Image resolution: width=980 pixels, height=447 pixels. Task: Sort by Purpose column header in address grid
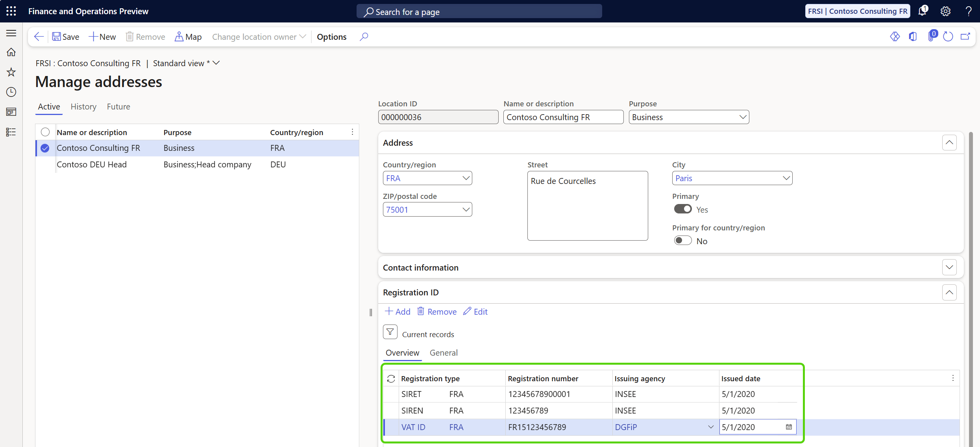(177, 132)
